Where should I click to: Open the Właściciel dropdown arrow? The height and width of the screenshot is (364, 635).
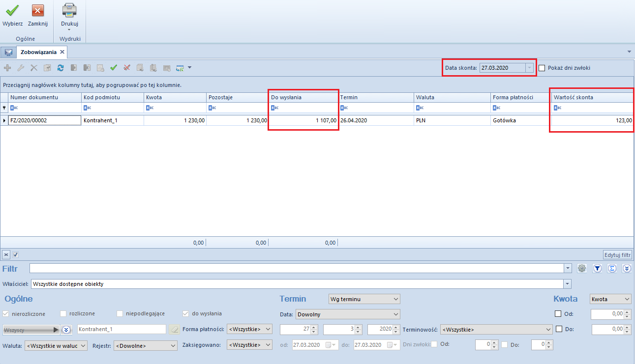[568, 284]
